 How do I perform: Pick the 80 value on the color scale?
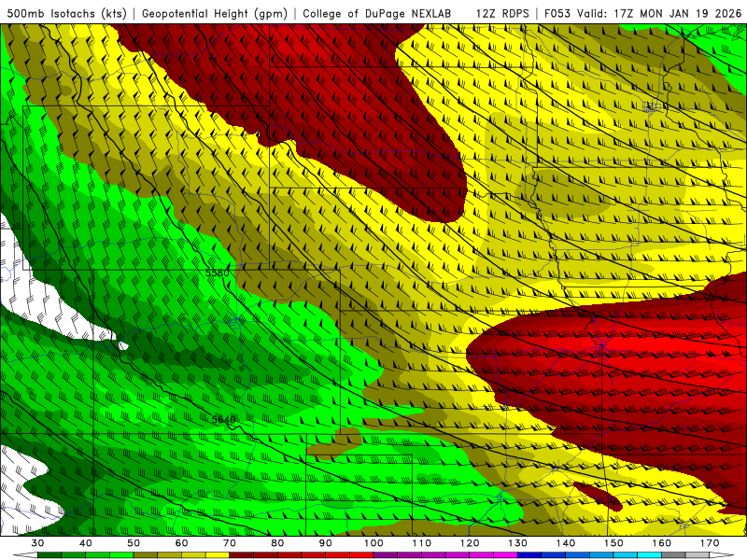click(x=277, y=543)
